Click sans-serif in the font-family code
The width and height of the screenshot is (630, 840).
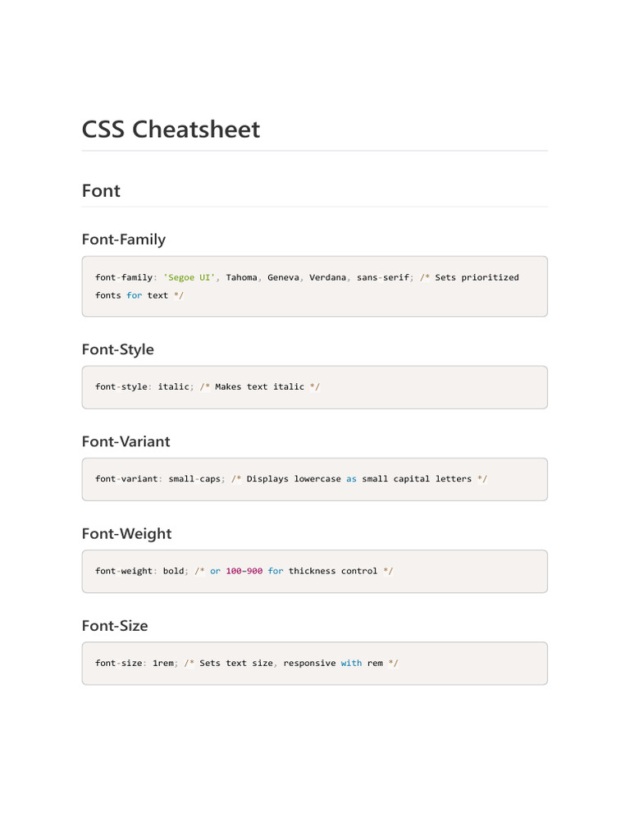(x=382, y=277)
